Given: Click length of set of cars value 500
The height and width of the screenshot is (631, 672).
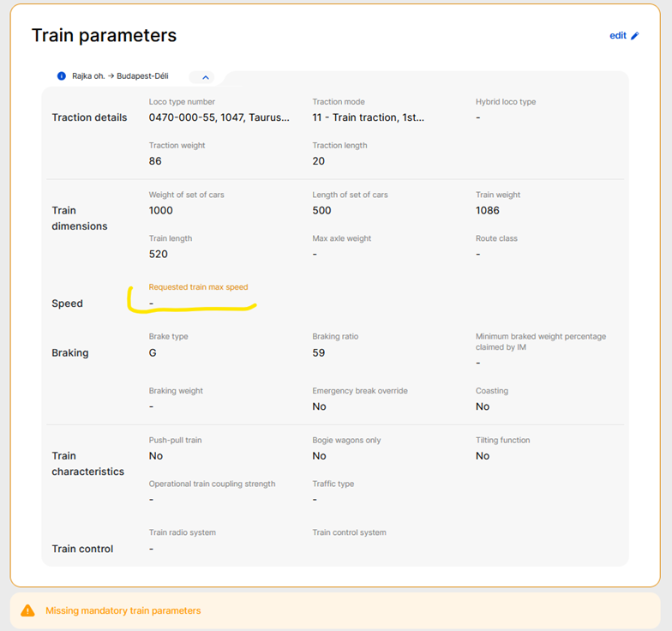Looking at the screenshot, I should coord(321,211).
